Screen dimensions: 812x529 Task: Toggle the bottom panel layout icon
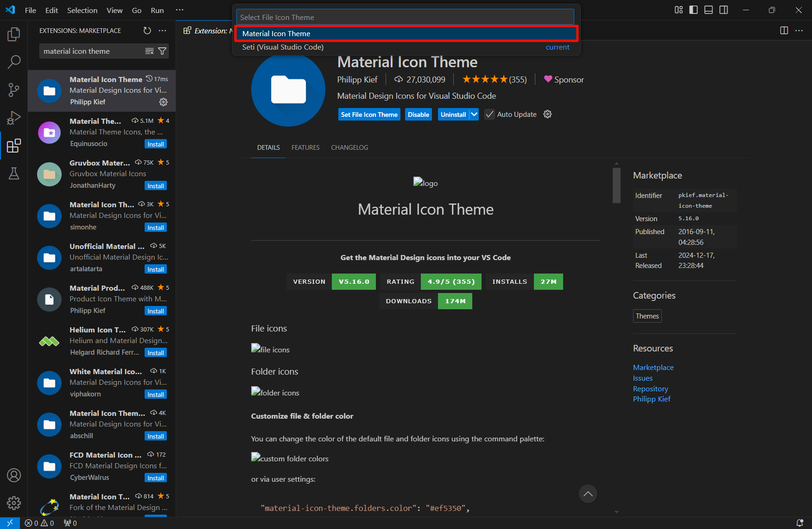[x=709, y=10]
